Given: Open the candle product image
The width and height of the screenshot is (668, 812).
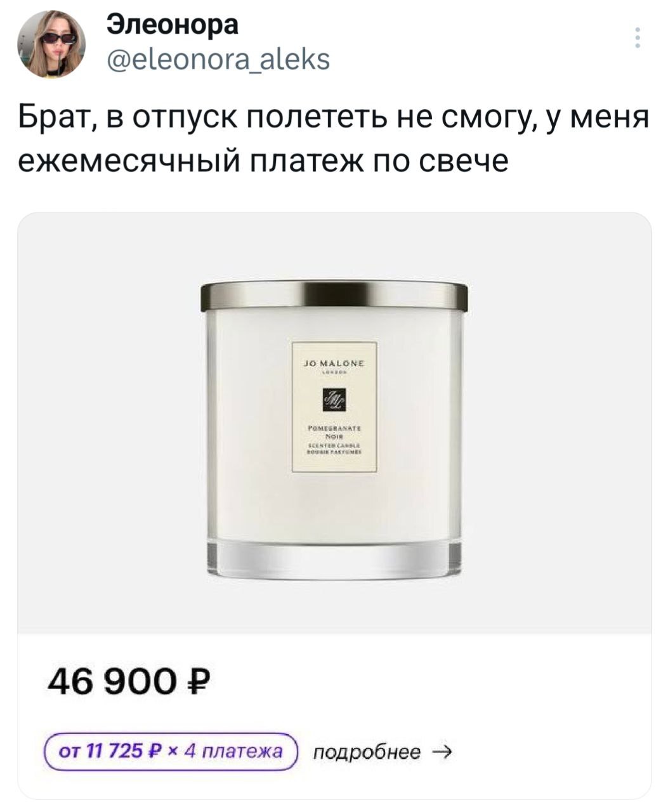Looking at the screenshot, I should 334,423.
